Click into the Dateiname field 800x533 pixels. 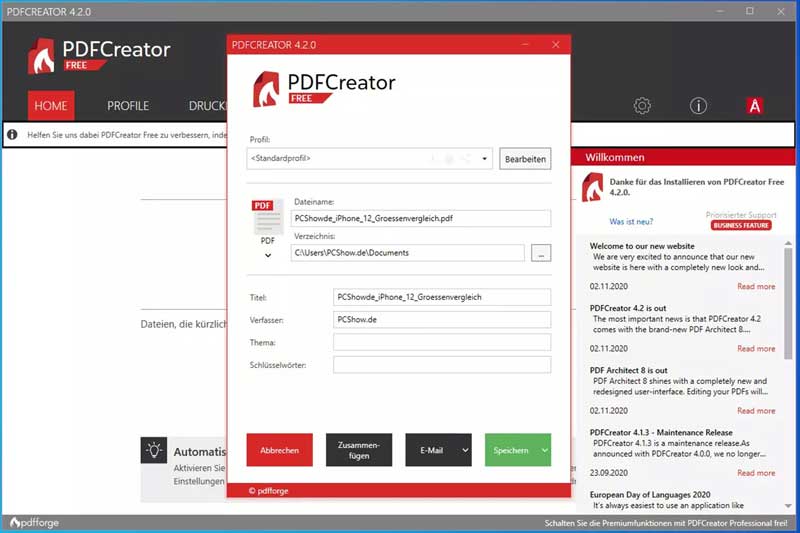(421, 218)
